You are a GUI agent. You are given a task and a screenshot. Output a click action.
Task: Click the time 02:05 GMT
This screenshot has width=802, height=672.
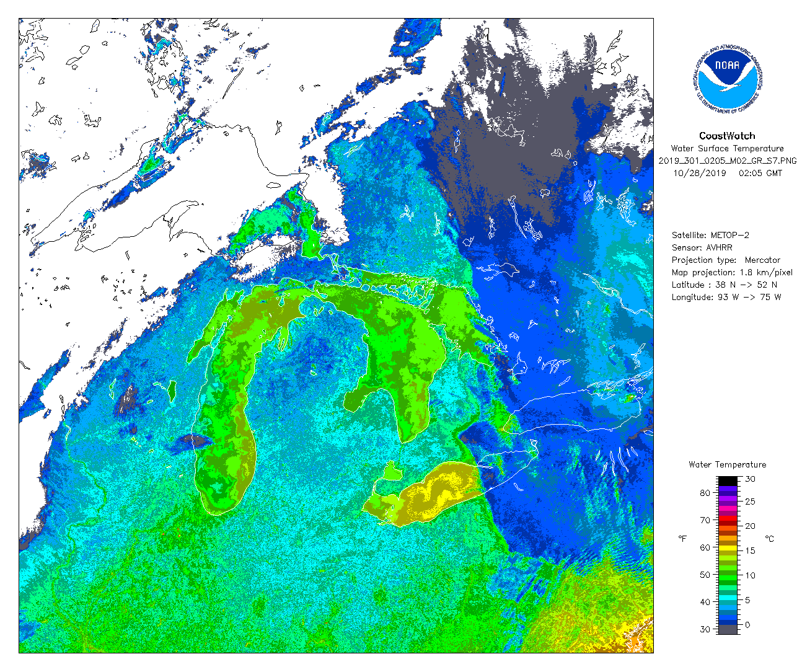pos(760,173)
